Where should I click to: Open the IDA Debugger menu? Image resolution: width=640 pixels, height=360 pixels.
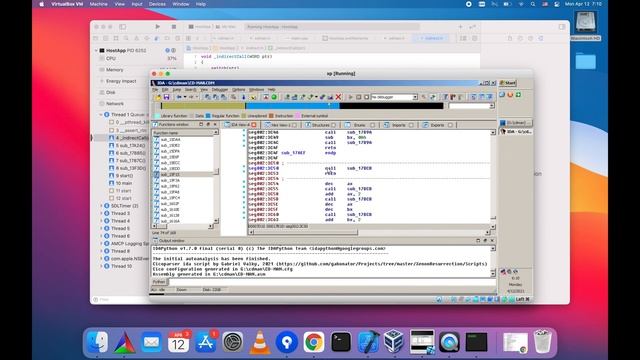(x=220, y=89)
